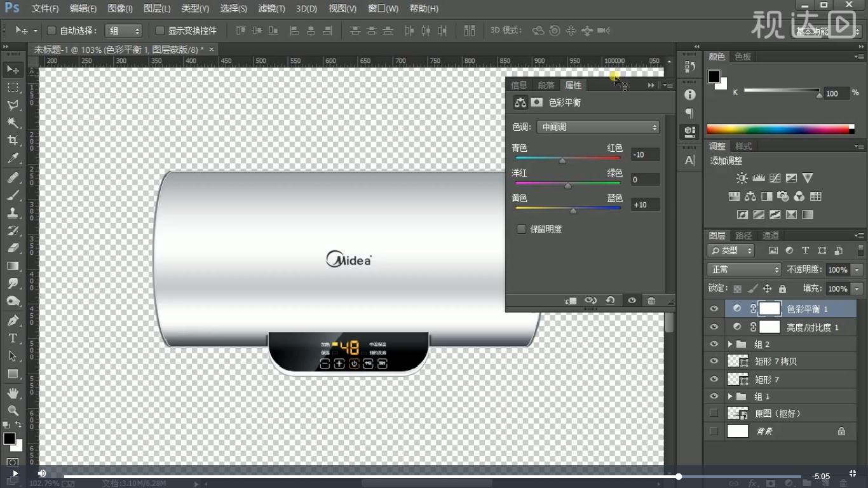Screen dimensions: 868x488
Task: Check the Preserve Luminosity box
Action: tap(521, 229)
